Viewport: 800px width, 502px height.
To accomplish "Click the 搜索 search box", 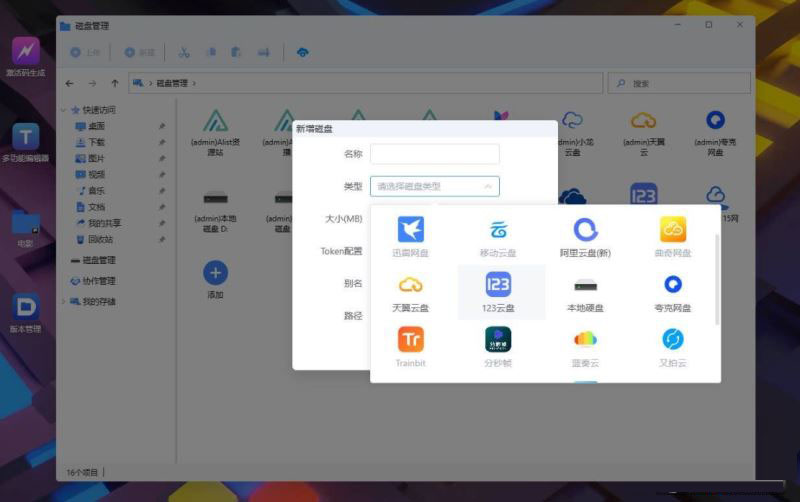I will (679, 83).
